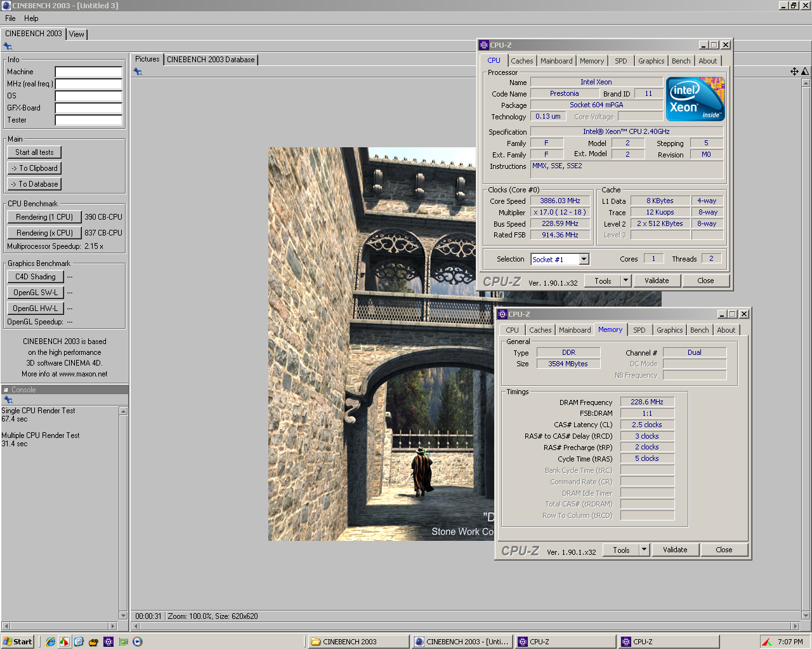Click Tools button in lower CPU-Z window
The height and width of the screenshot is (650, 812).
click(621, 550)
